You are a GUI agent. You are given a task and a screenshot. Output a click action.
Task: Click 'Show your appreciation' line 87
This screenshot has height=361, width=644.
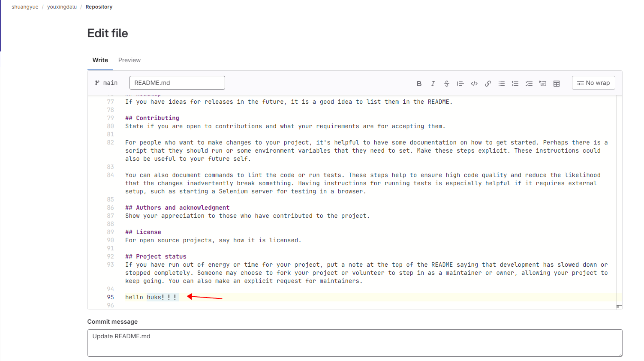[x=247, y=216]
